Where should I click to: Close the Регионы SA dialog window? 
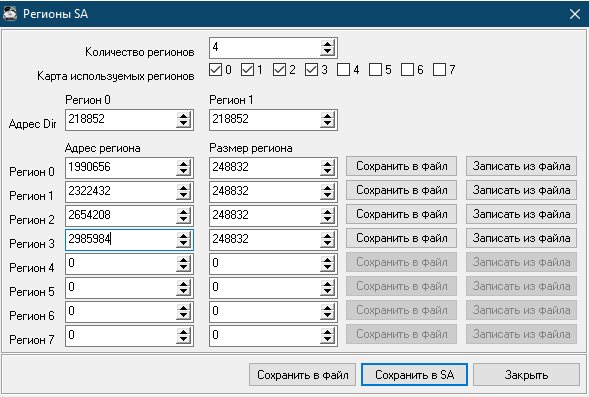(x=574, y=14)
